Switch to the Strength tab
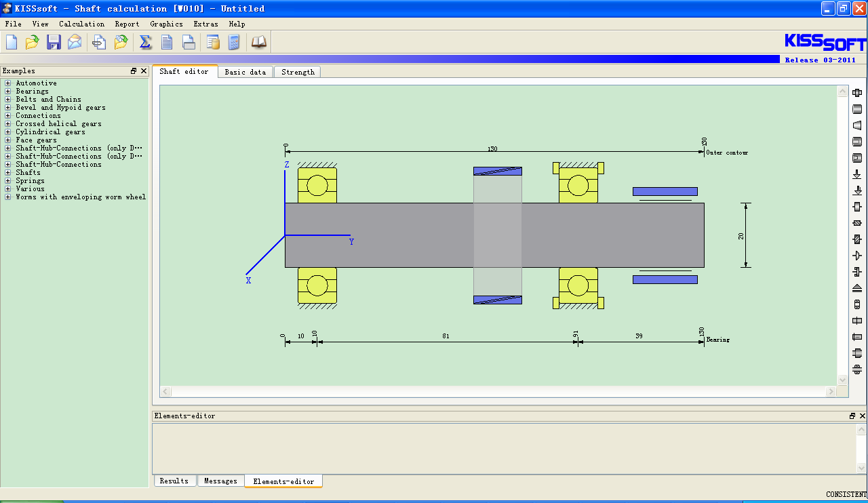 tap(298, 72)
